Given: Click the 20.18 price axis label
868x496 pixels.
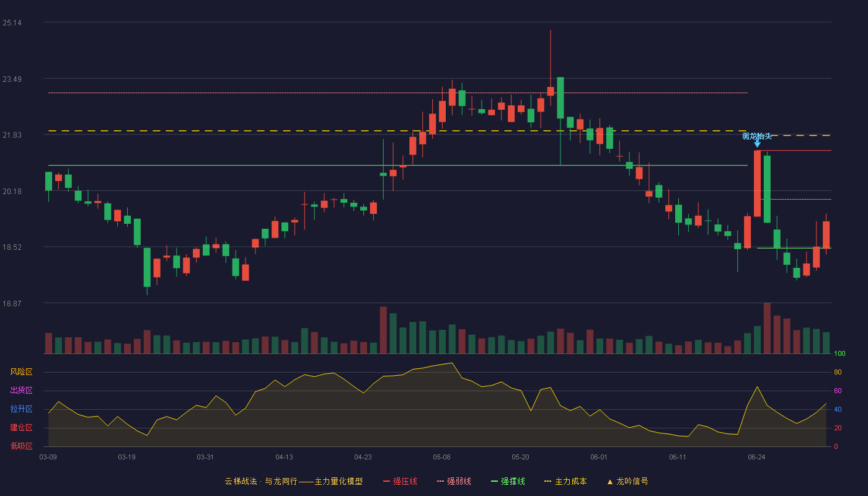Looking at the screenshot, I should (12, 192).
